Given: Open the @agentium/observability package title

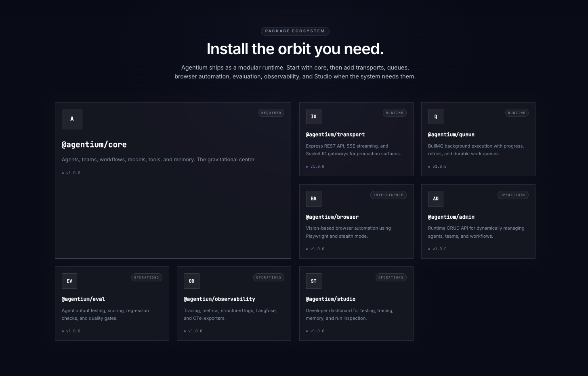Looking at the screenshot, I should (x=219, y=299).
